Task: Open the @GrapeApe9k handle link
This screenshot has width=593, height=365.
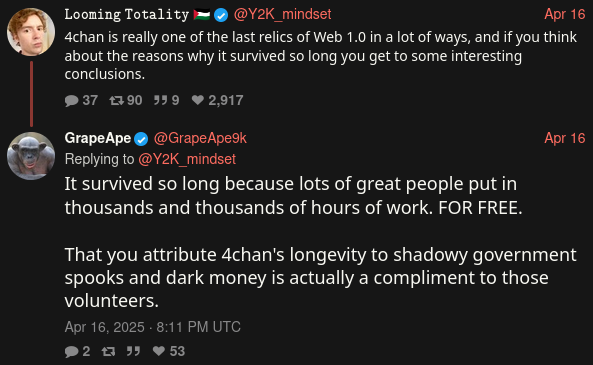Action: pos(200,138)
